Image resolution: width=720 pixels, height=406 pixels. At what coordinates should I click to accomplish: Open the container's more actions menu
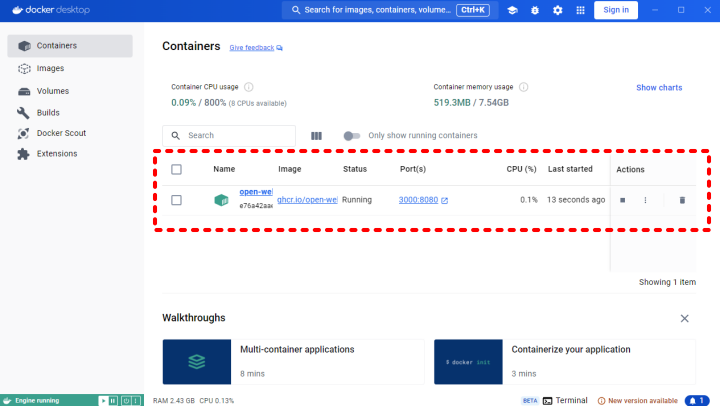[646, 200]
